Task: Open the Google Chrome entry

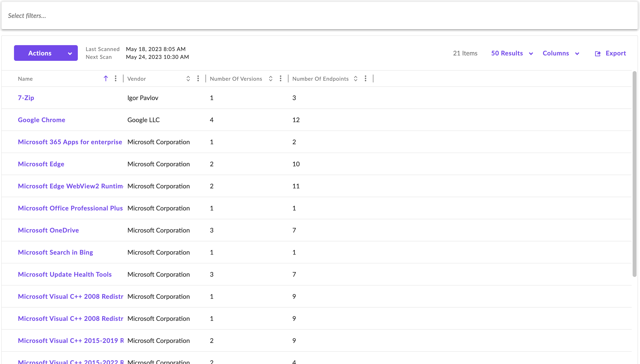Action: (41, 120)
